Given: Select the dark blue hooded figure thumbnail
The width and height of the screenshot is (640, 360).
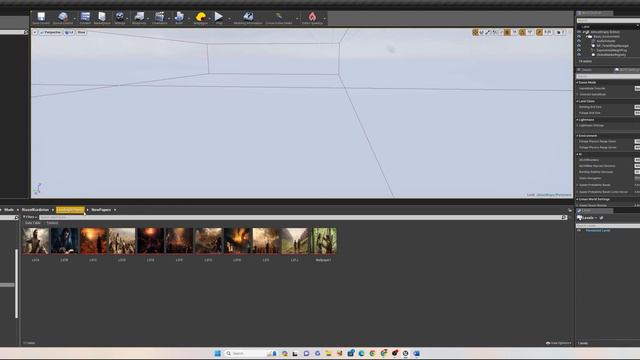Looking at the screenshot, I should pos(64,241).
